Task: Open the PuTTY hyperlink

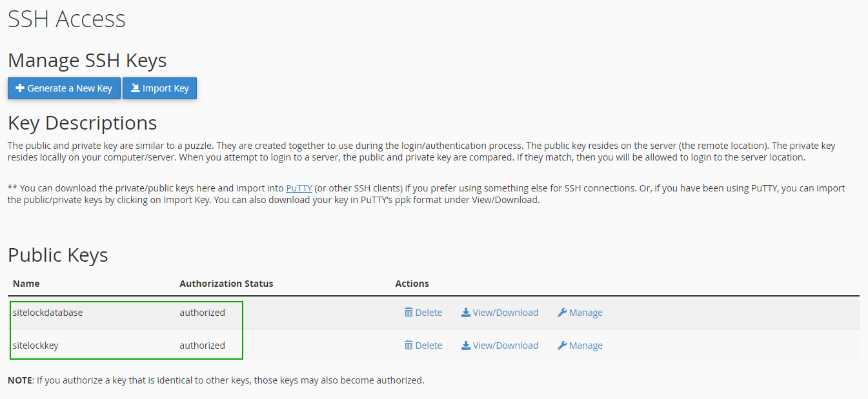Action: point(299,188)
